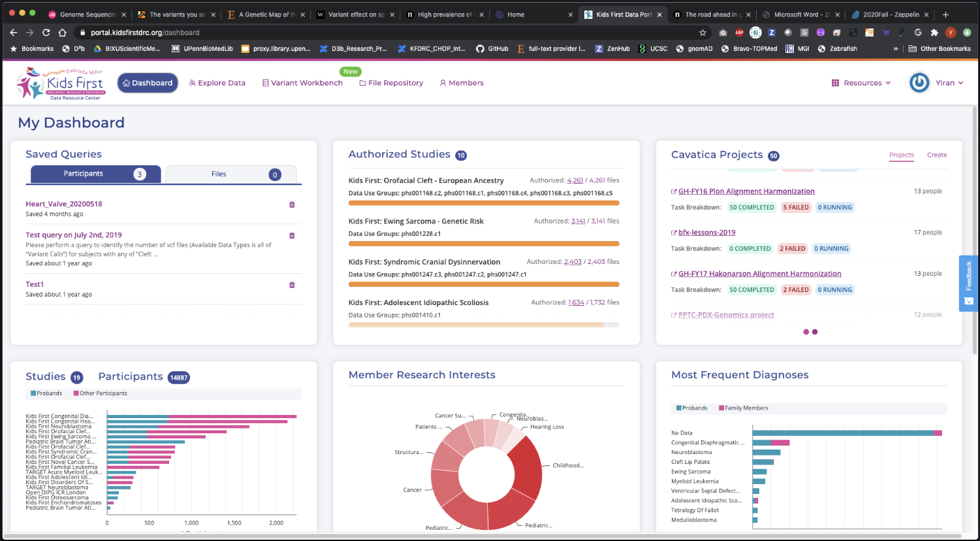This screenshot has width=980, height=541.
Task: Click the Adolescent Idiopathic Scoliosis progress bar
Action: pyautogui.click(x=484, y=325)
